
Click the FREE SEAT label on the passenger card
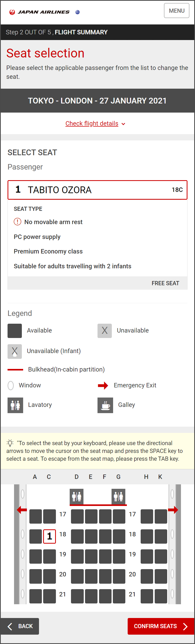(165, 283)
